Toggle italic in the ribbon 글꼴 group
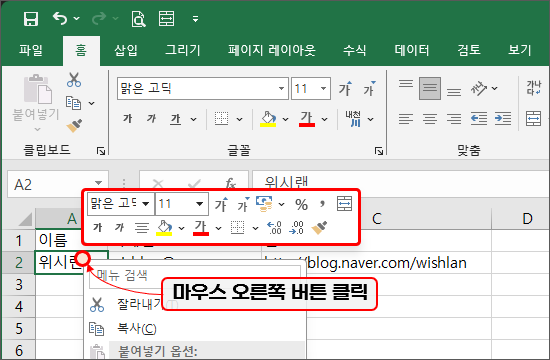This screenshot has height=360, width=550. click(x=152, y=119)
